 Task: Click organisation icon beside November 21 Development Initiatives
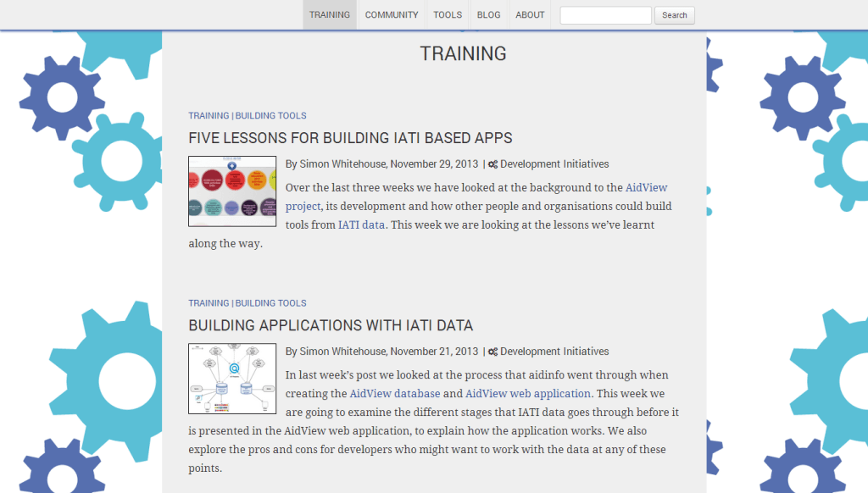tap(492, 352)
